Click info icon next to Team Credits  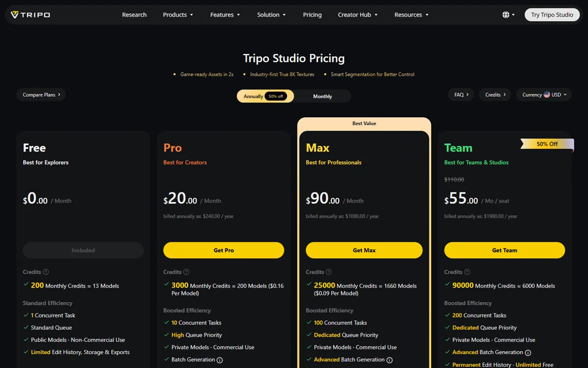click(467, 272)
